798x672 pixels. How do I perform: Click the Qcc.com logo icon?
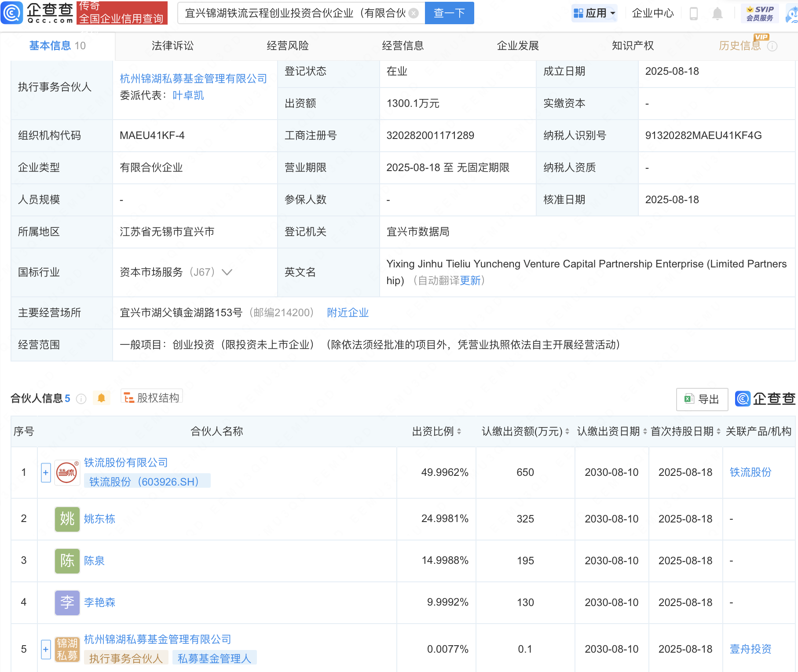(x=12, y=13)
